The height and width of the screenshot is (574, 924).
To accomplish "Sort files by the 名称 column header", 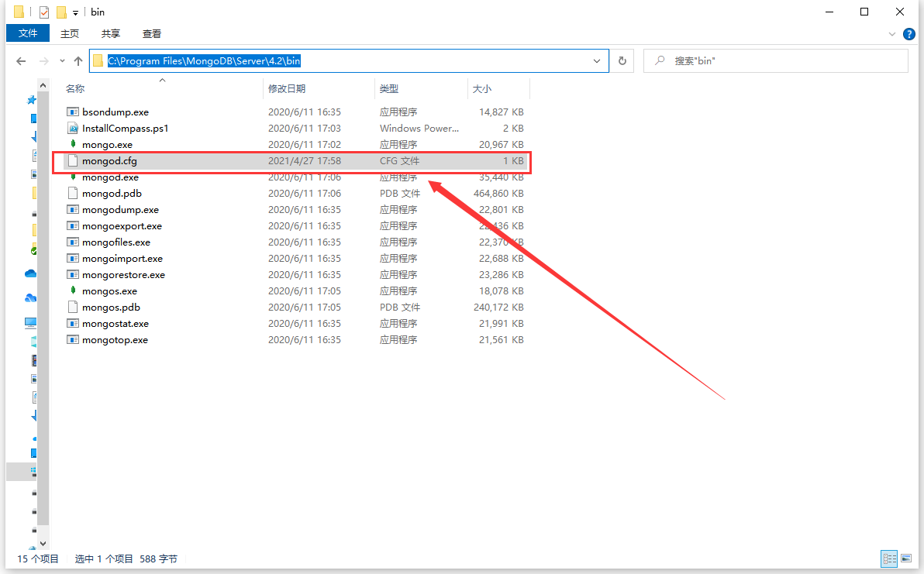I will pyautogui.click(x=75, y=88).
